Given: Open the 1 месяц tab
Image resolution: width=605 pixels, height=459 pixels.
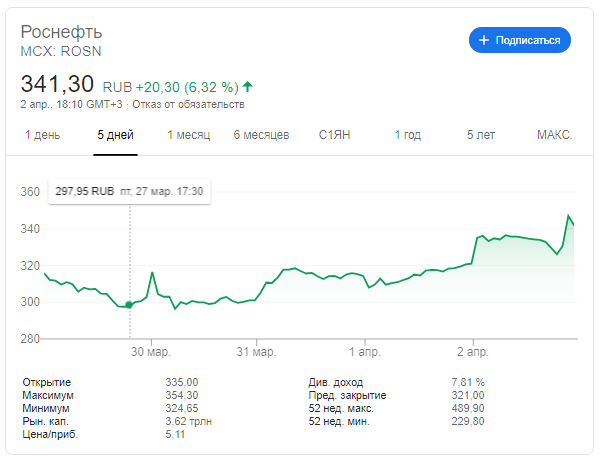Looking at the screenshot, I should (189, 135).
